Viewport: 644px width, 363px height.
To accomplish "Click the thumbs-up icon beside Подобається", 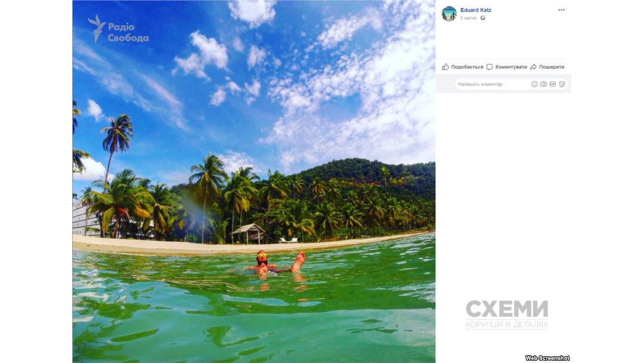I will pyautogui.click(x=445, y=67).
